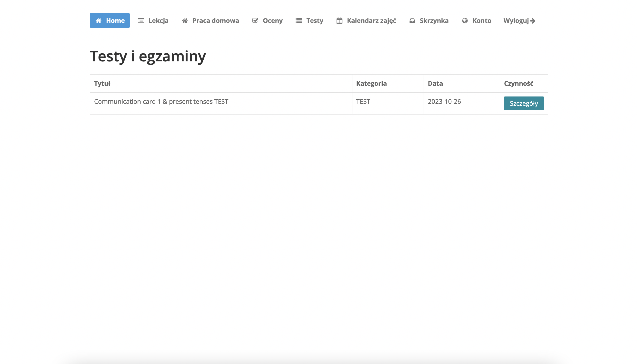637x364 pixels.
Task: Go to the Lekcja page
Action: pyautogui.click(x=158, y=20)
